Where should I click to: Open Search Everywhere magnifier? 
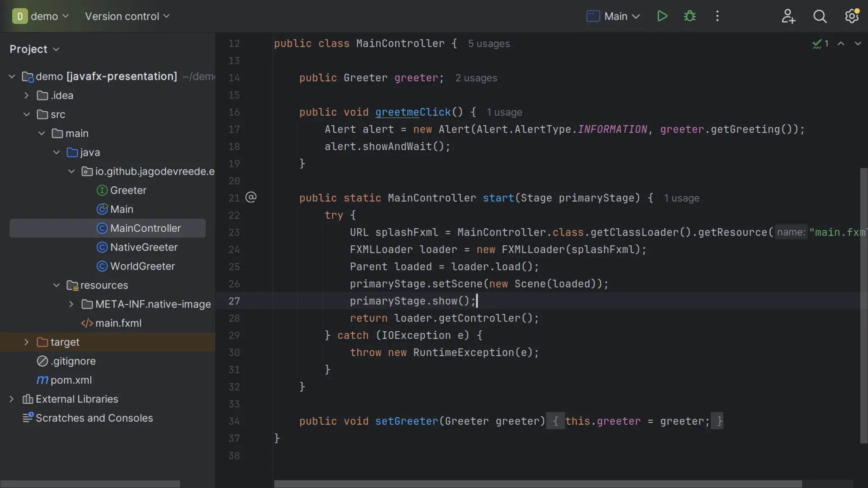tap(820, 16)
